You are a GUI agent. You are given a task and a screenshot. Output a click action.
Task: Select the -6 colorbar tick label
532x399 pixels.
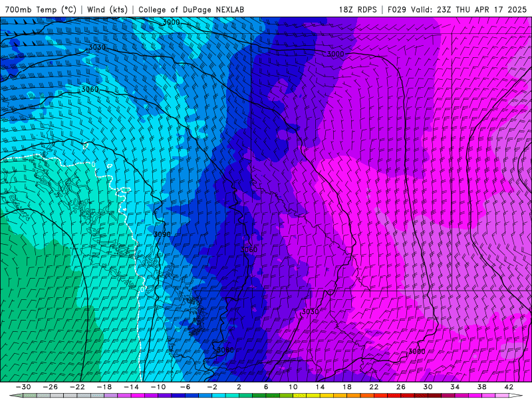(x=186, y=387)
